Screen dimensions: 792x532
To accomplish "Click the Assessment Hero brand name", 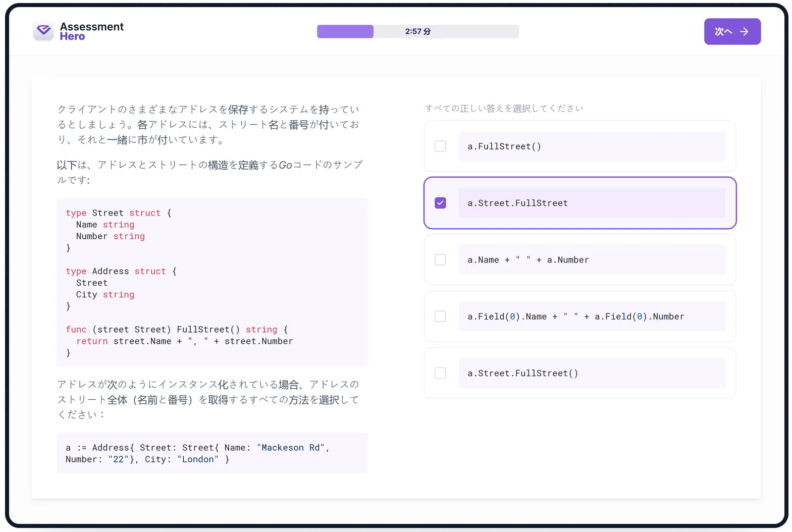I will (91, 31).
